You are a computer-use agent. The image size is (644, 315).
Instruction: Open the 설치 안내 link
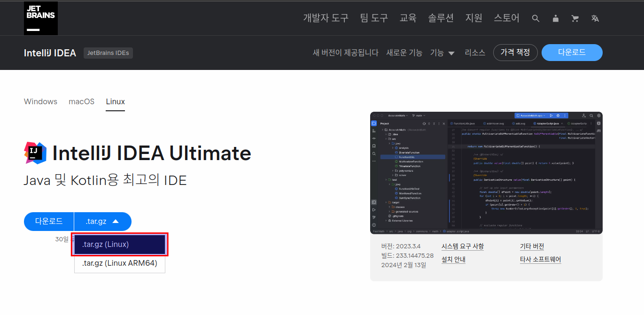point(454,260)
